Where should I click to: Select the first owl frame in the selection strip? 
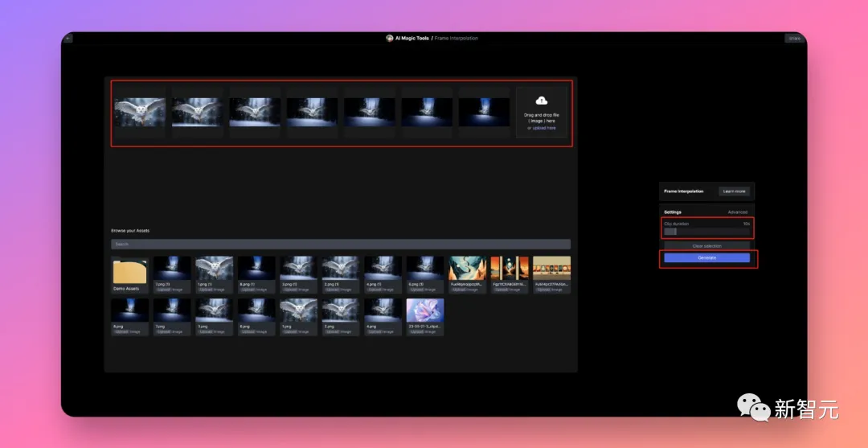pyautogui.click(x=140, y=113)
